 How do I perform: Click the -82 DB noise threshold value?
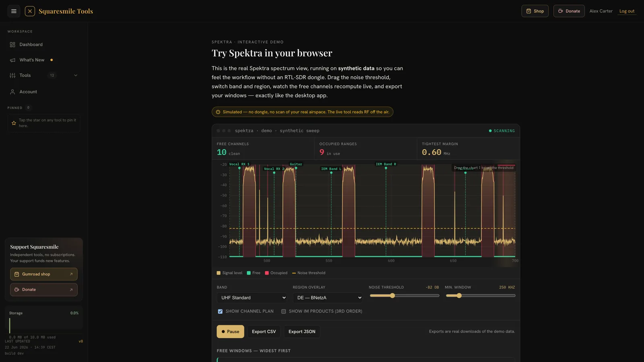point(432,287)
